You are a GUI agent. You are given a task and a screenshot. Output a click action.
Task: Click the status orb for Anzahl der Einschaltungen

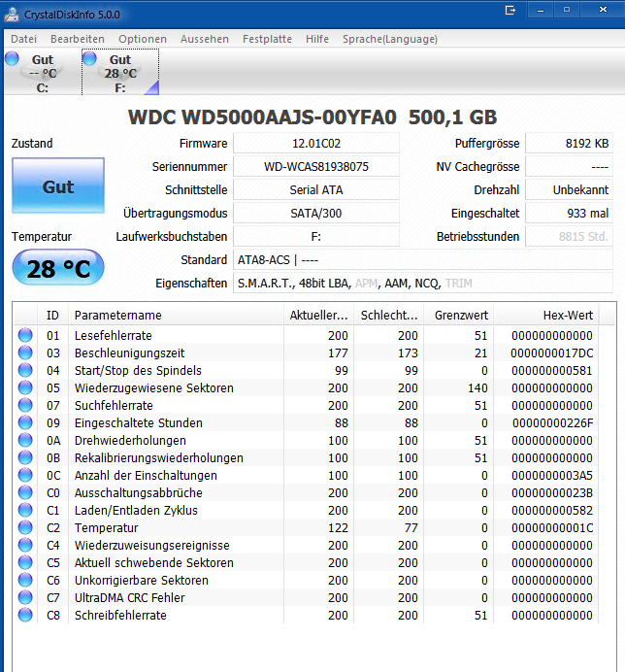[x=25, y=475]
